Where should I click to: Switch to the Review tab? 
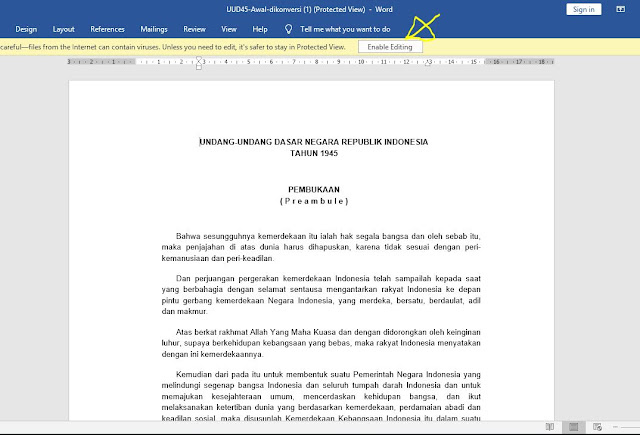click(194, 29)
